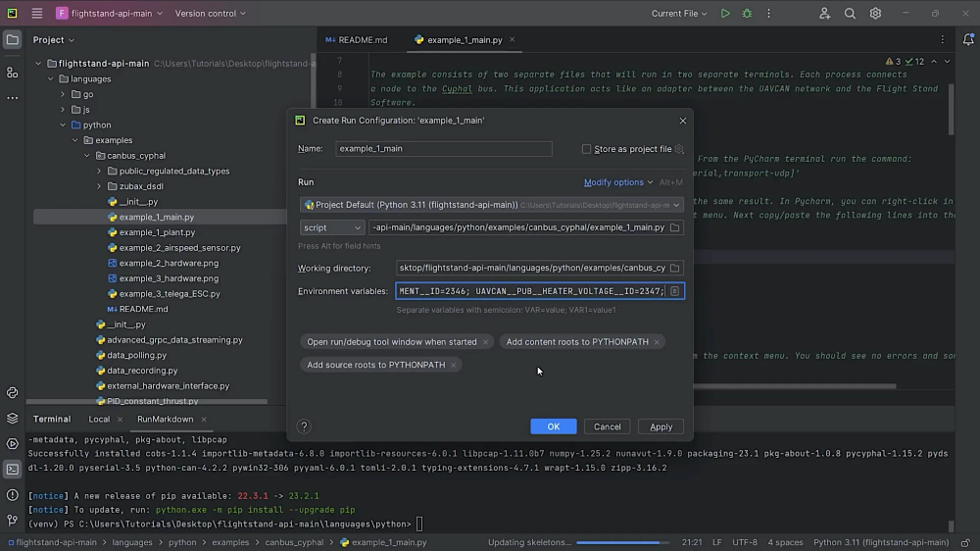Viewport: 980px width, 551px height.
Task: Click OK to confirm run configuration
Action: pyautogui.click(x=553, y=426)
